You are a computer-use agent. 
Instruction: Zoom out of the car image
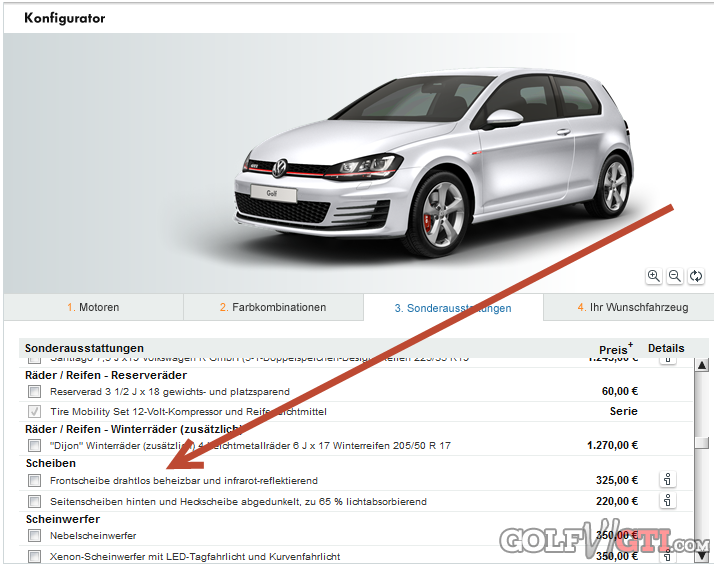675,276
